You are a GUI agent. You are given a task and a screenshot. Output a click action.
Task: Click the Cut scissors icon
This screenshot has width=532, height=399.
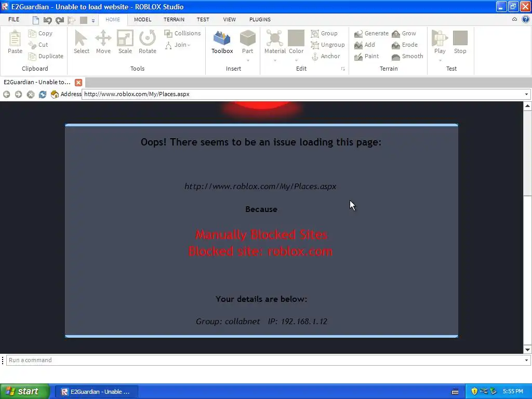pyautogui.click(x=32, y=45)
